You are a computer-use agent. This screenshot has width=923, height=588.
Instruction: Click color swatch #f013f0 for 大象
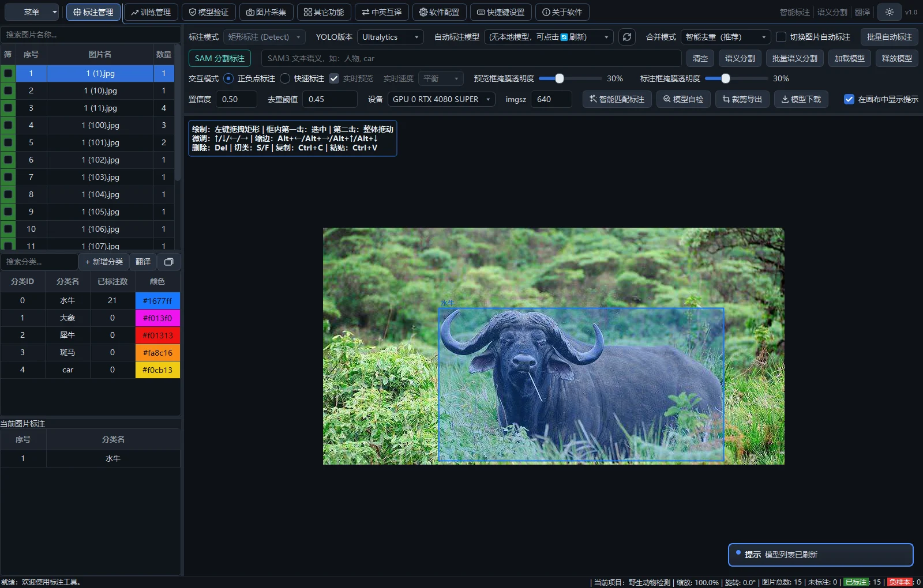pyautogui.click(x=157, y=318)
